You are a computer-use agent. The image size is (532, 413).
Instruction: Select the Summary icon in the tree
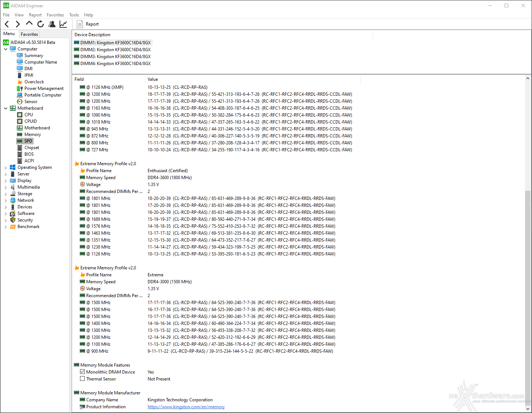[x=20, y=56]
